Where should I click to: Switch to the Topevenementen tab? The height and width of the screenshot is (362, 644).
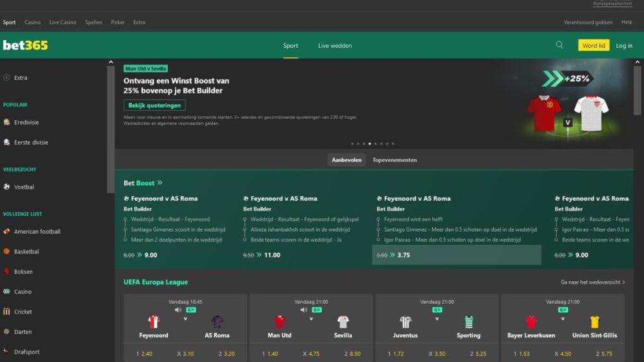395,160
